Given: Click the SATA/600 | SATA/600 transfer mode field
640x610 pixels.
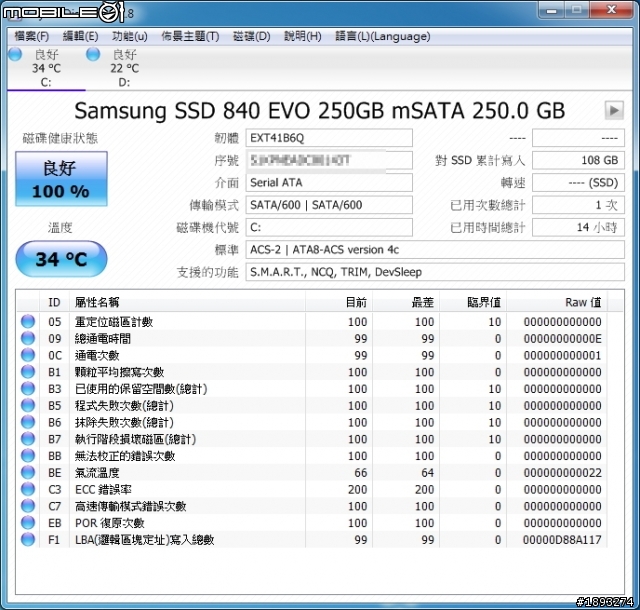Looking at the screenshot, I should point(329,205).
